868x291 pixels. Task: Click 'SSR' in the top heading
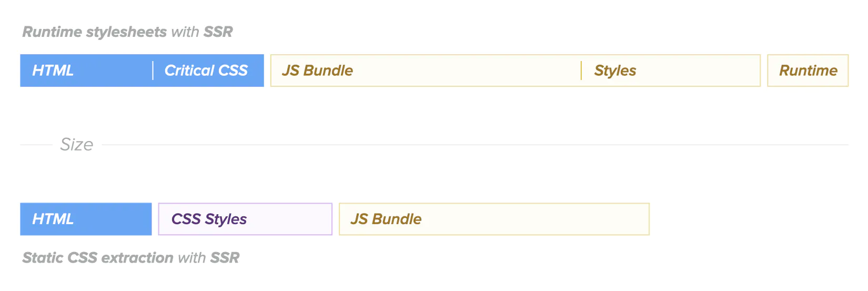click(x=218, y=32)
